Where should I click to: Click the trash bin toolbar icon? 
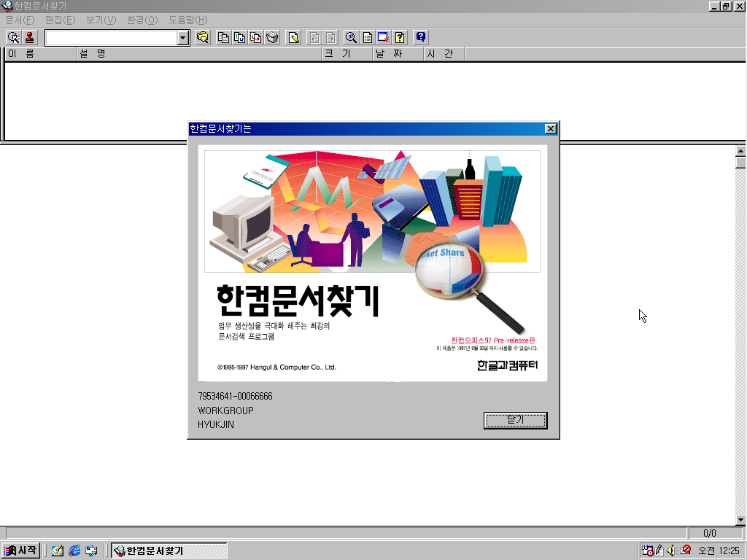click(272, 38)
